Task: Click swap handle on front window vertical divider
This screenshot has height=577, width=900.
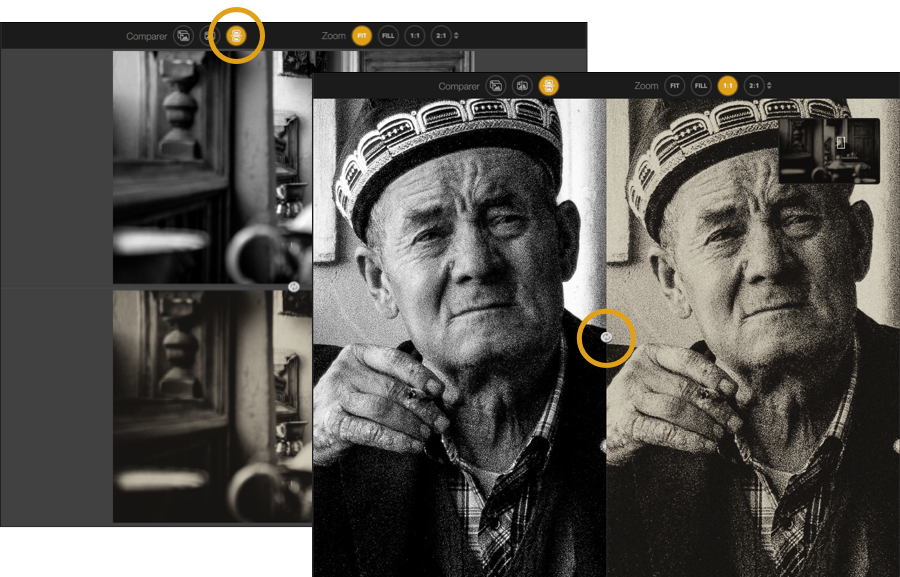Action: [607, 337]
